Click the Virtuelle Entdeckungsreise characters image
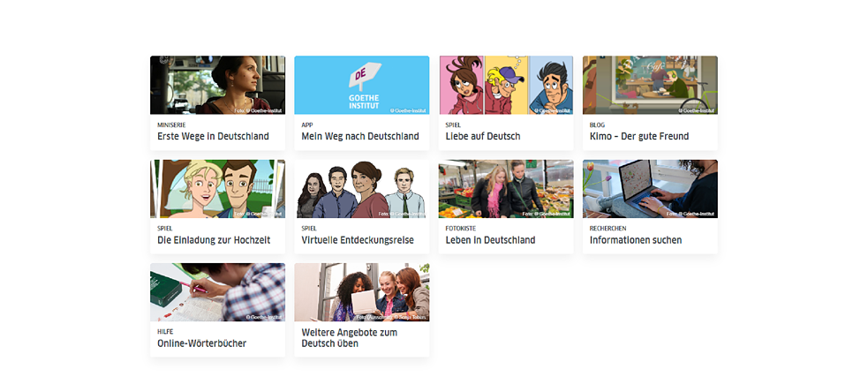The image size is (868, 377). (x=361, y=189)
